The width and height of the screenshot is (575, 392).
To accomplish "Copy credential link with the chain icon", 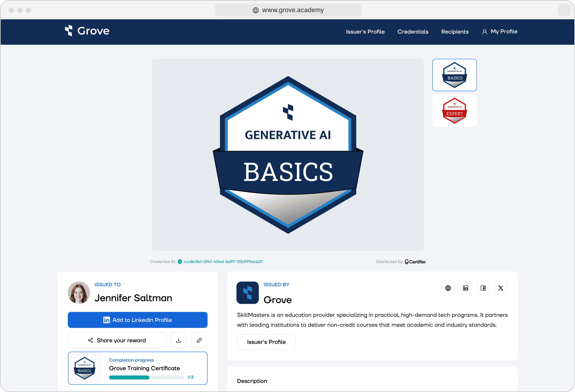I will (x=199, y=340).
